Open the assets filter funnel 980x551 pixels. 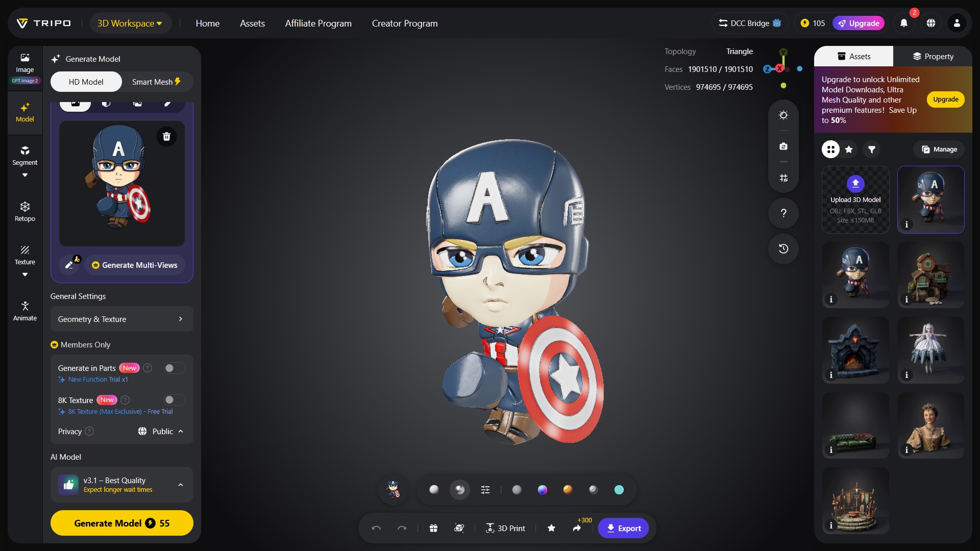[x=872, y=149]
